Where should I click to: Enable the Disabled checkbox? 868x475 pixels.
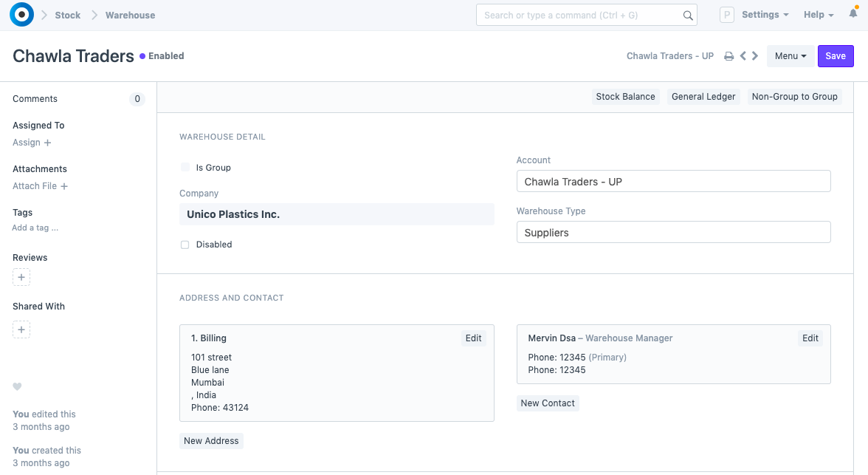click(185, 245)
